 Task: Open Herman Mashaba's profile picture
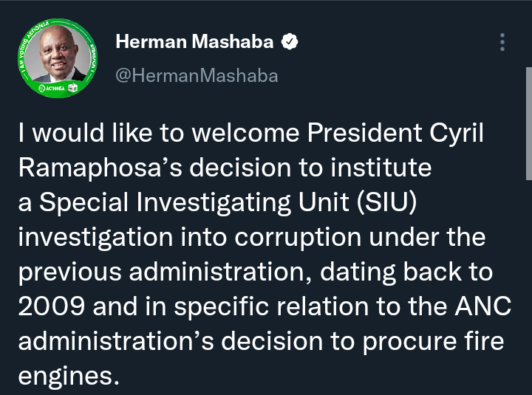[58, 58]
